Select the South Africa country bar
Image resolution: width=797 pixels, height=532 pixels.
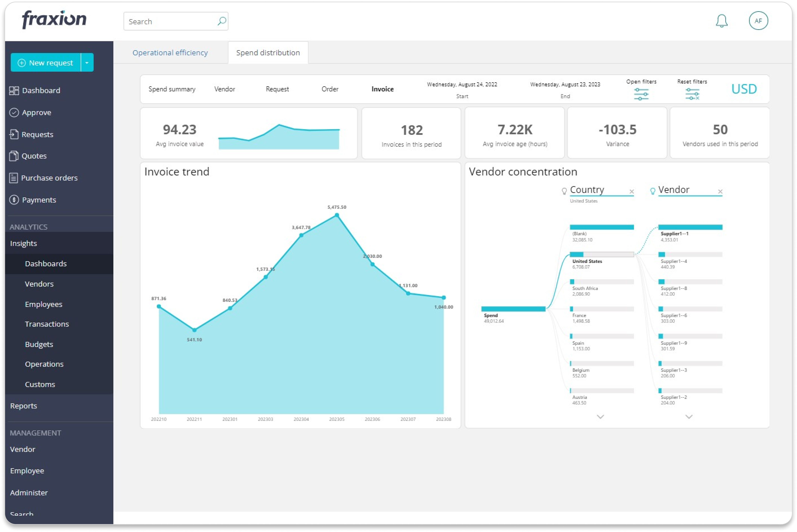pyautogui.click(x=602, y=282)
